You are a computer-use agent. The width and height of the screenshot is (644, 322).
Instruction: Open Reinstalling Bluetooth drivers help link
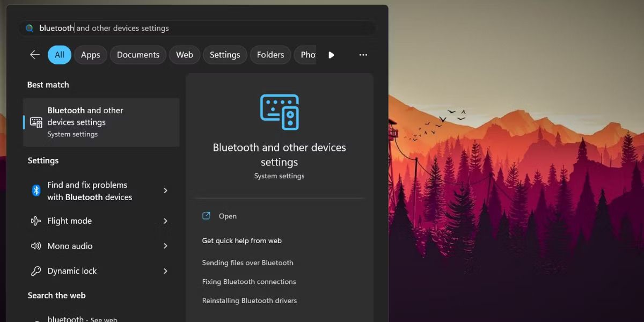(250, 301)
